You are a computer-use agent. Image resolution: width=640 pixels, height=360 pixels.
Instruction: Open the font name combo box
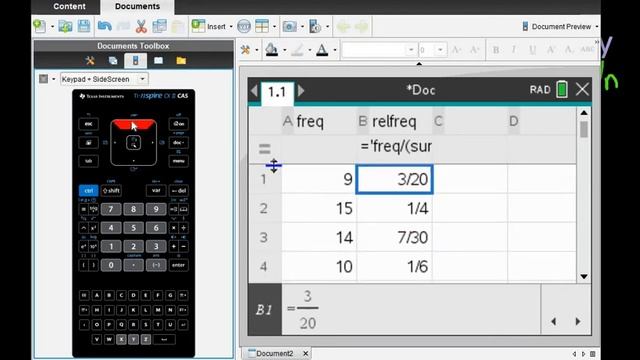[379, 50]
